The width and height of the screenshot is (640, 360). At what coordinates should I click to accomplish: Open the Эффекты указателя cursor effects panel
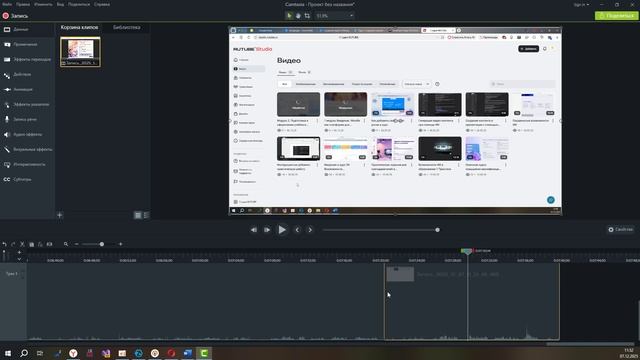click(x=27, y=104)
